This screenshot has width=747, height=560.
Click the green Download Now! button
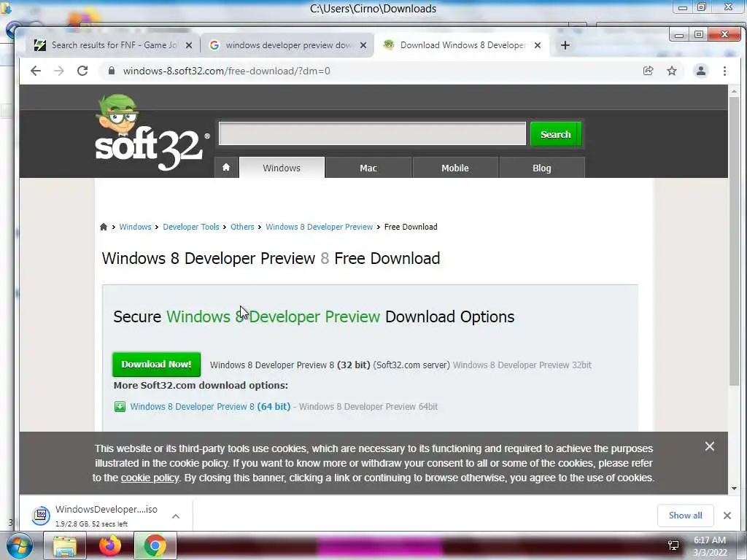[156, 365]
